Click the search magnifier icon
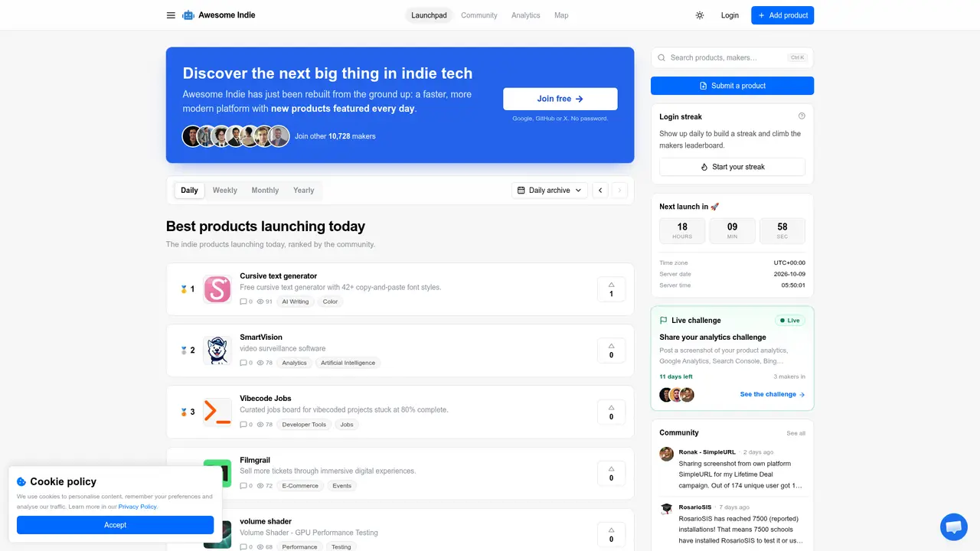 point(661,57)
